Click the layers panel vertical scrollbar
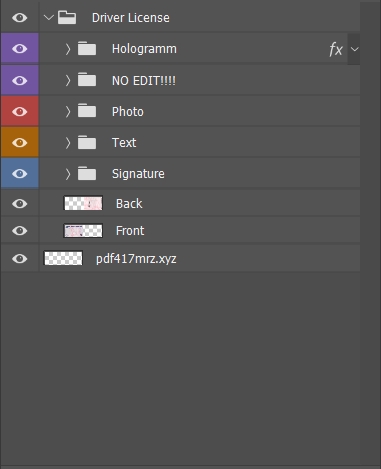 (370, 233)
